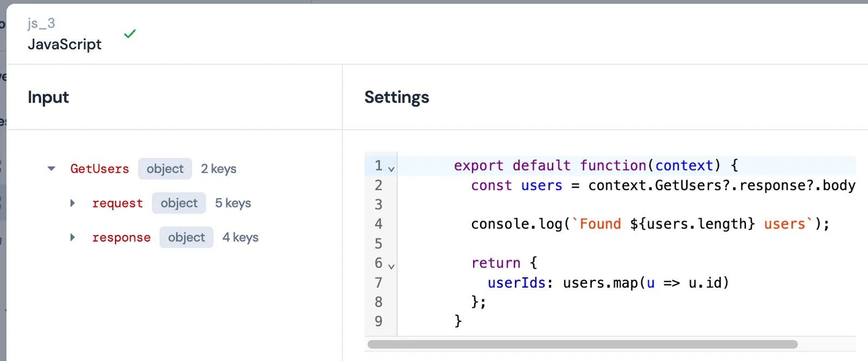
Task: Click line number 9 in gutter
Action: pos(378,321)
